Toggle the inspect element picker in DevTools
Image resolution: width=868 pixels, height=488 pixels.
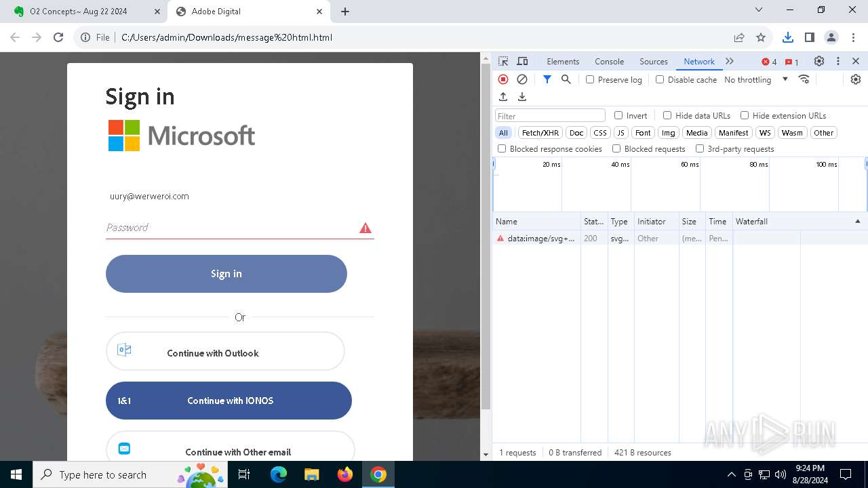(503, 61)
